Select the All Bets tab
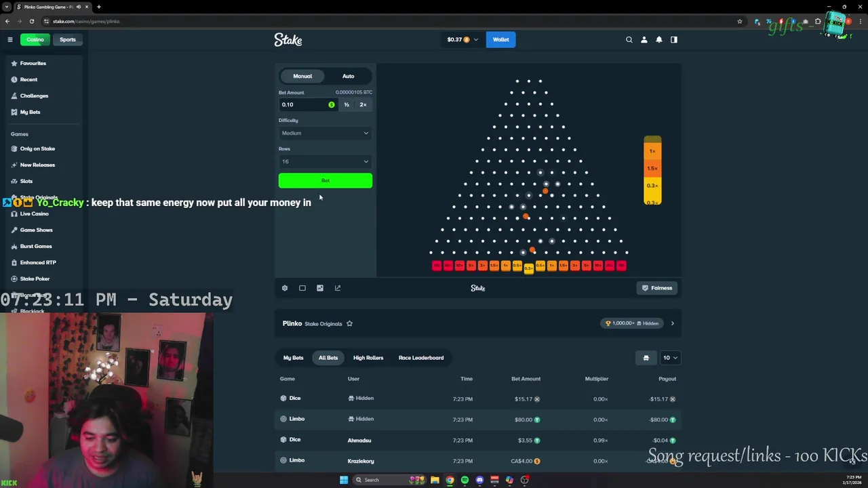Screen dimensions: 868x488 [328, 358]
